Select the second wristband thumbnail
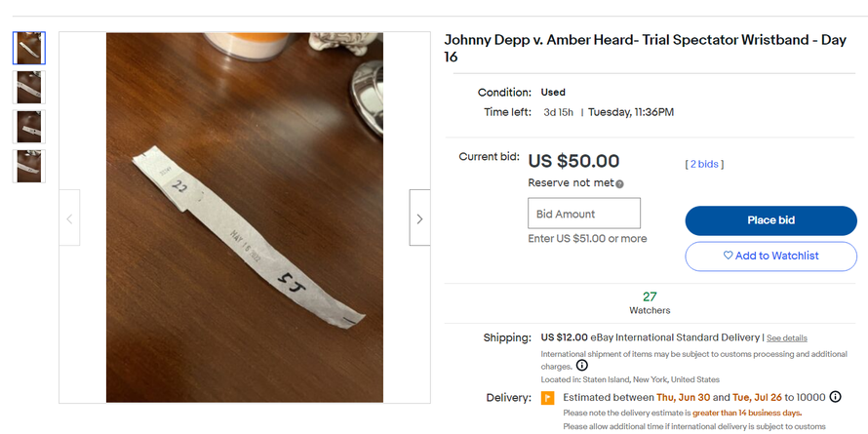This screenshot has width=868, height=434. click(29, 87)
